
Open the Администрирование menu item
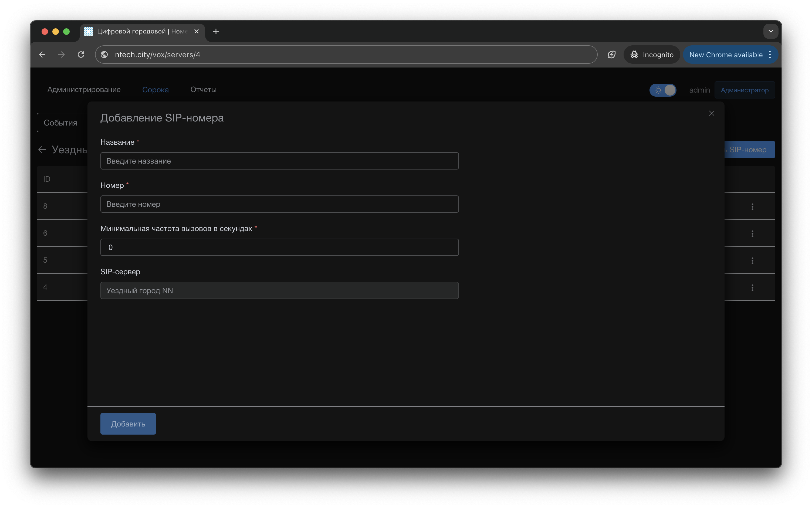(84, 89)
